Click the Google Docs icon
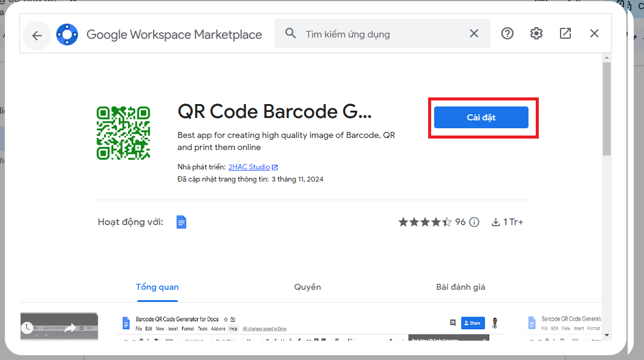The height and width of the screenshot is (360, 644). (x=181, y=222)
